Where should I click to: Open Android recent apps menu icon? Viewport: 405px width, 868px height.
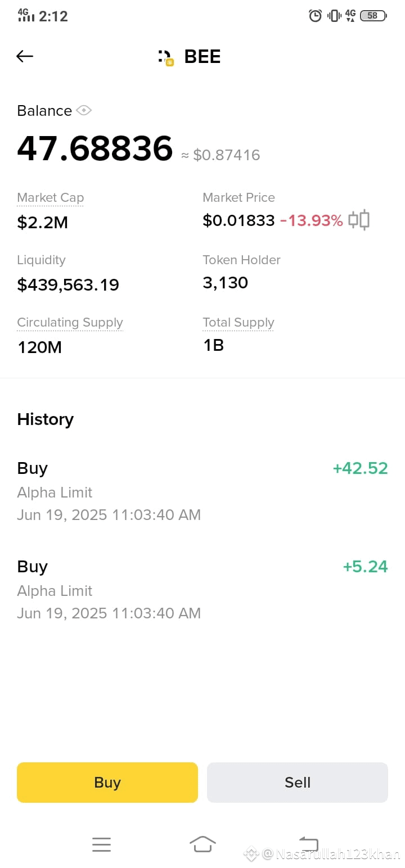[101, 844]
